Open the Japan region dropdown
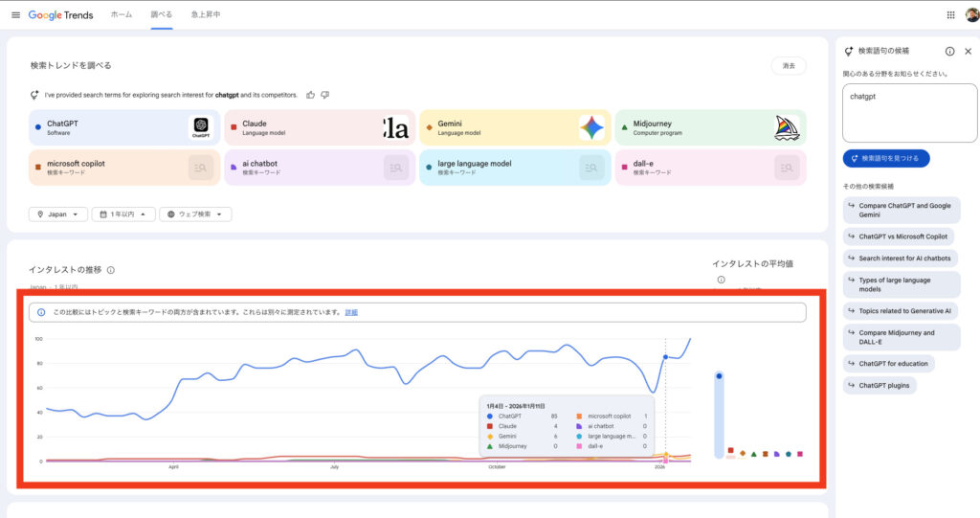The height and width of the screenshot is (518, 980). tap(58, 214)
